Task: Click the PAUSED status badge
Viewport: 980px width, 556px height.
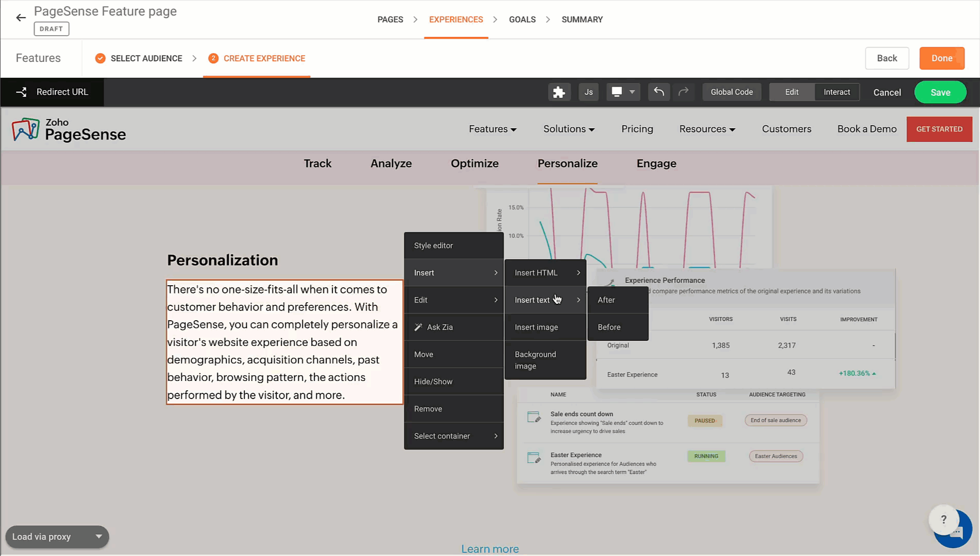Action: click(x=704, y=421)
